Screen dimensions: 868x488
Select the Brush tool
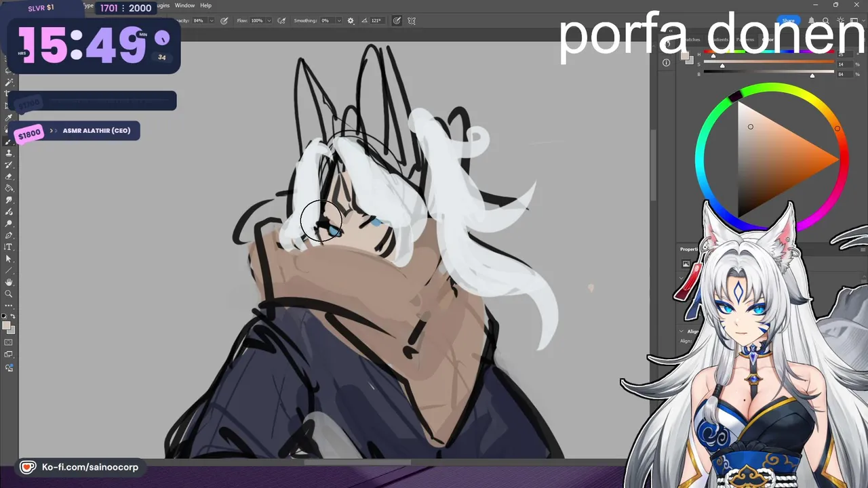click(x=9, y=141)
